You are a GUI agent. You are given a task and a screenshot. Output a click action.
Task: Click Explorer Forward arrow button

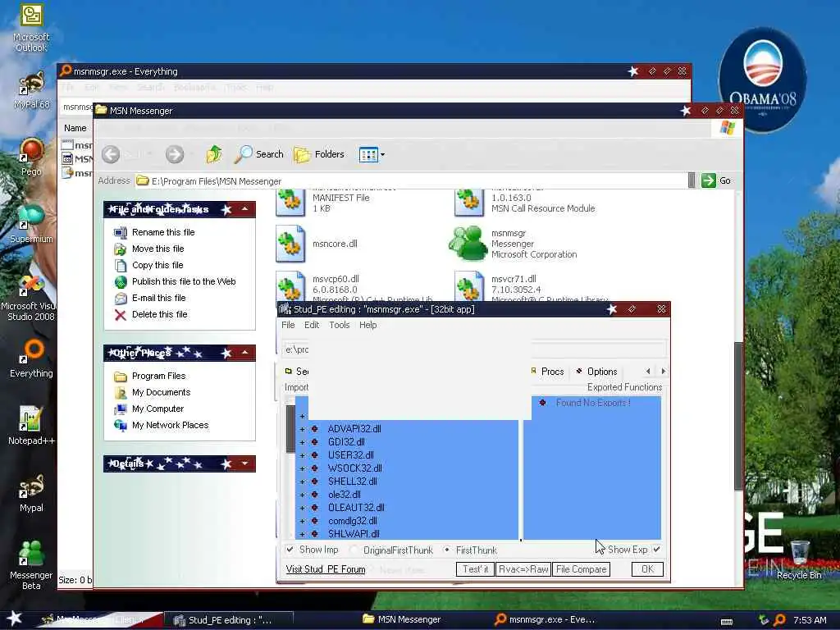coord(175,154)
